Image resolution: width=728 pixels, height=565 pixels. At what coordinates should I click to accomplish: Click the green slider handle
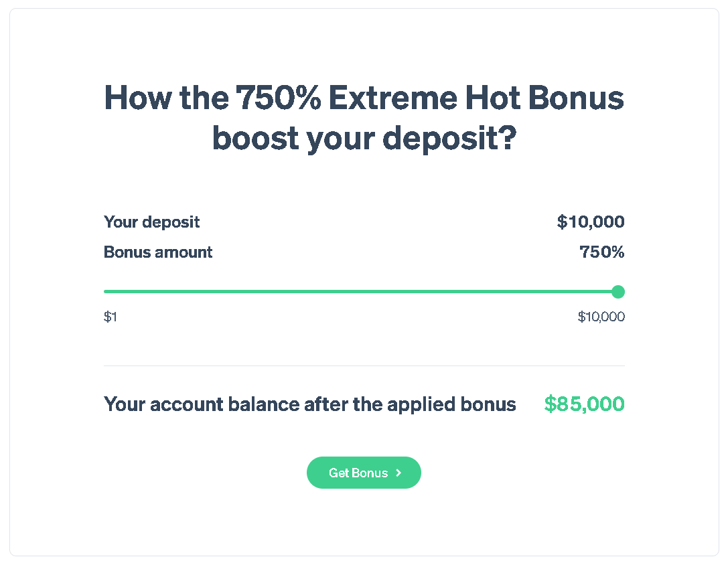(618, 292)
